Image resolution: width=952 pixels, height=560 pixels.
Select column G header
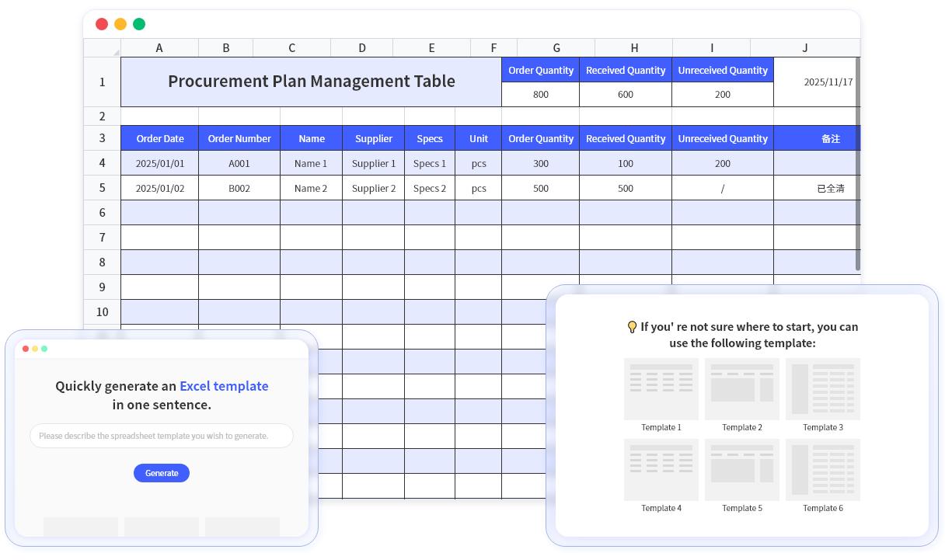[556, 48]
